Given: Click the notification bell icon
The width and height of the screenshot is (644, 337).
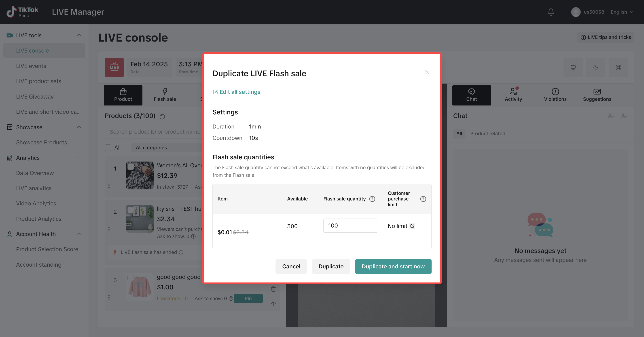Looking at the screenshot, I should pos(551,12).
